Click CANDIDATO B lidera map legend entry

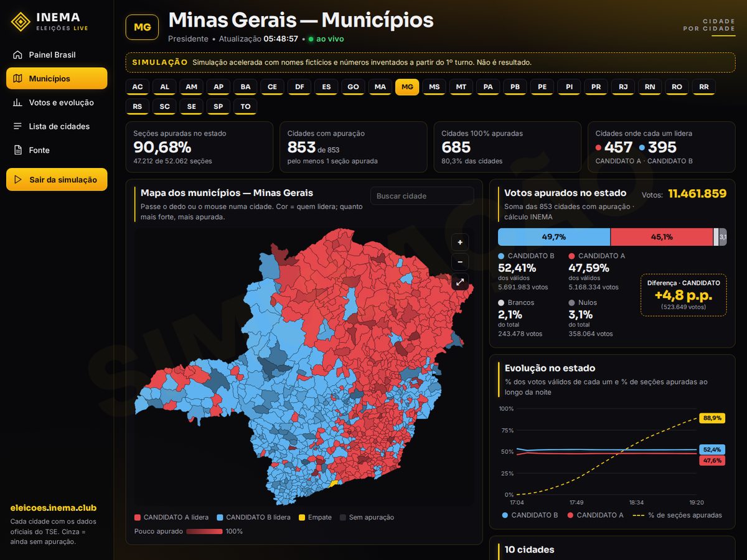pyautogui.click(x=253, y=517)
